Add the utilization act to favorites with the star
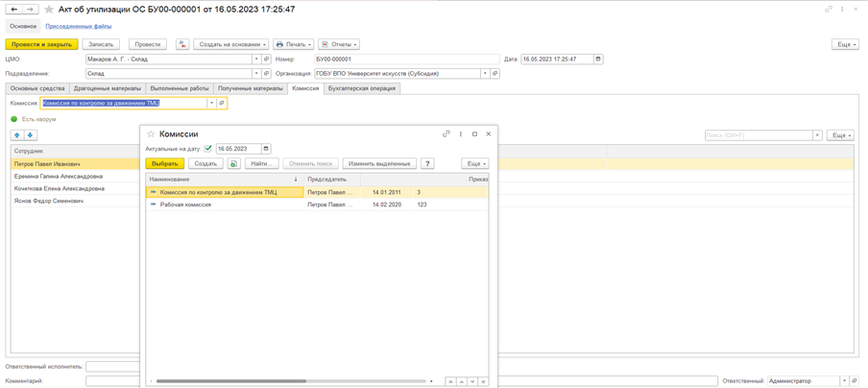 tap(49, 10)
